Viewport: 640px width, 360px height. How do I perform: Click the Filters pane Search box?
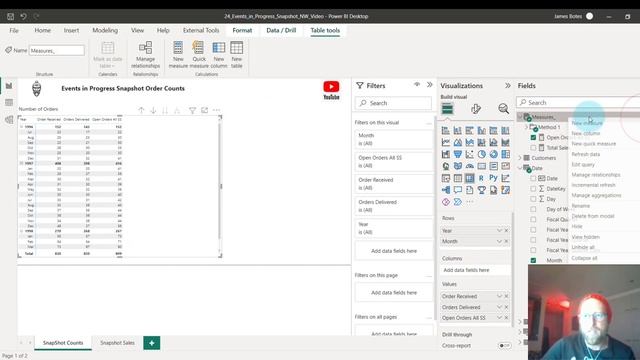coord(393,103)
